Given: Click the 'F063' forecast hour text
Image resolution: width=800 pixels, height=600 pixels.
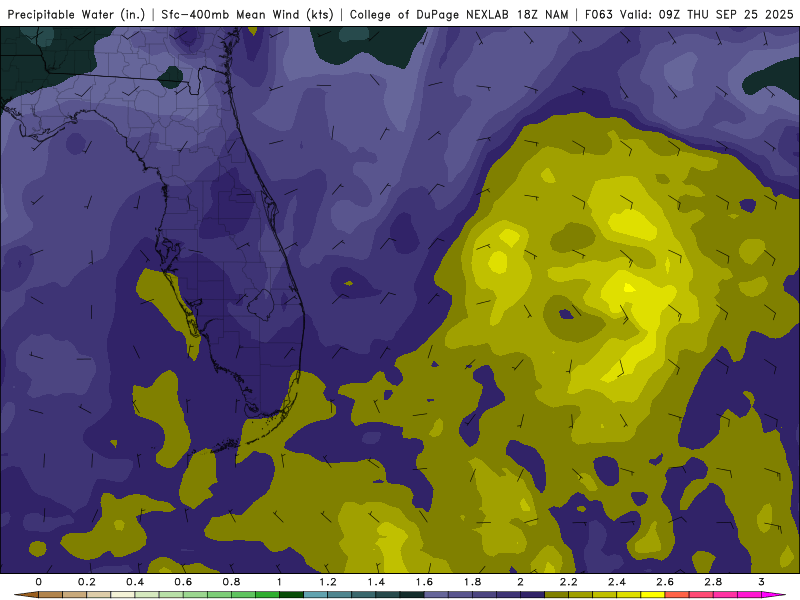Looking at the screenshot, I should pos(598,15).
